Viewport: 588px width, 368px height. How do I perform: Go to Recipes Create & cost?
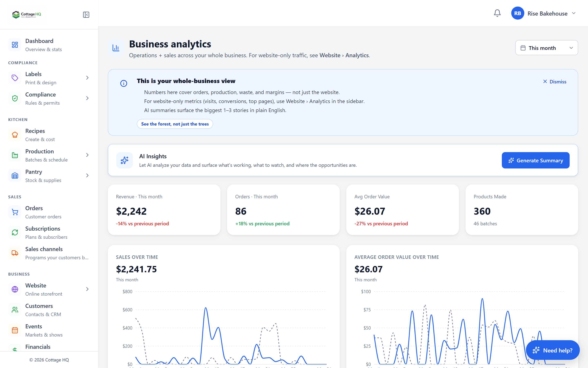[49, 135]
